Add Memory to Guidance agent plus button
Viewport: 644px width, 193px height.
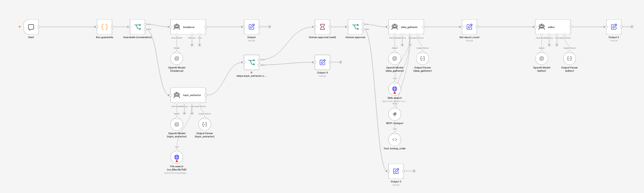point(192,45)
